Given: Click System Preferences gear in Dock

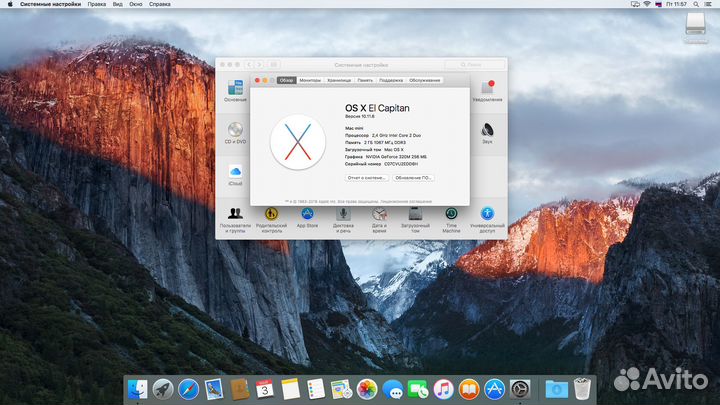Looking at the screenshot, I should click(x=520, y=389).
